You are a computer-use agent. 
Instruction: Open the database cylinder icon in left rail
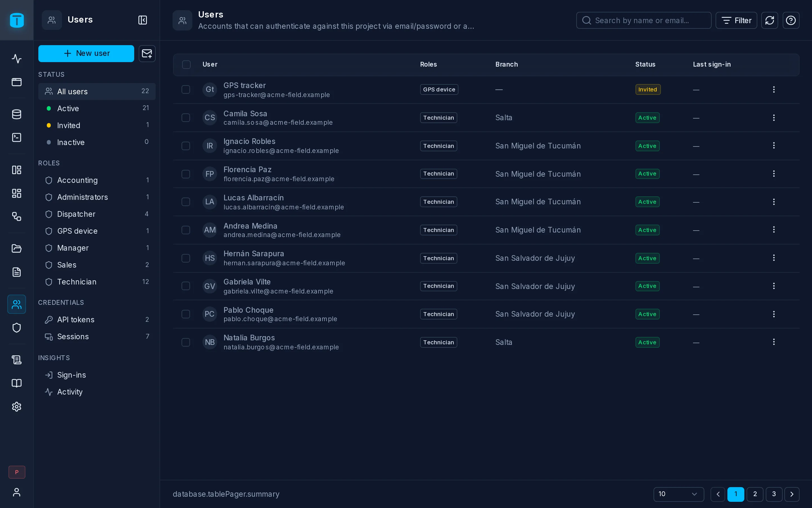17,114
